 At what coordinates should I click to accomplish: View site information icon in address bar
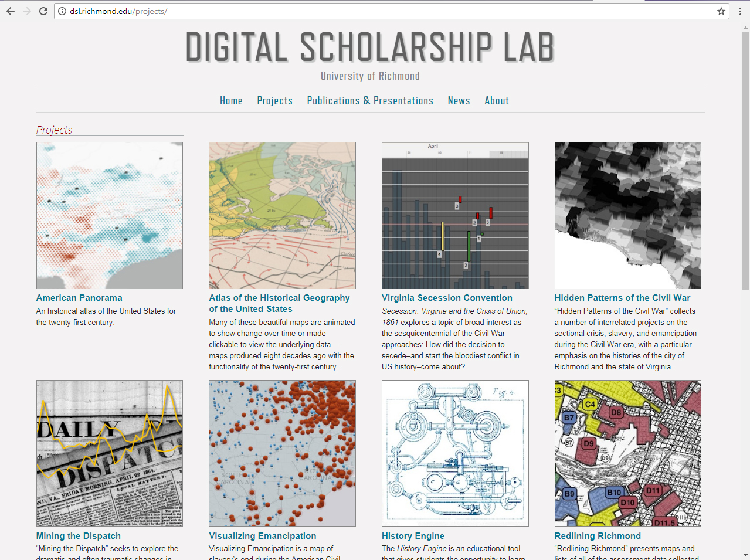point(62,11)
